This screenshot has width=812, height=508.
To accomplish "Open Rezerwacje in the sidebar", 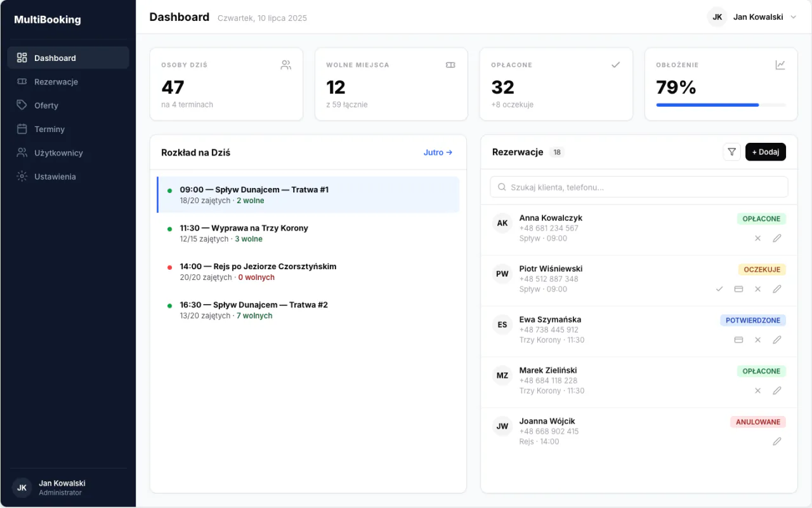I will tap(68, 81).
